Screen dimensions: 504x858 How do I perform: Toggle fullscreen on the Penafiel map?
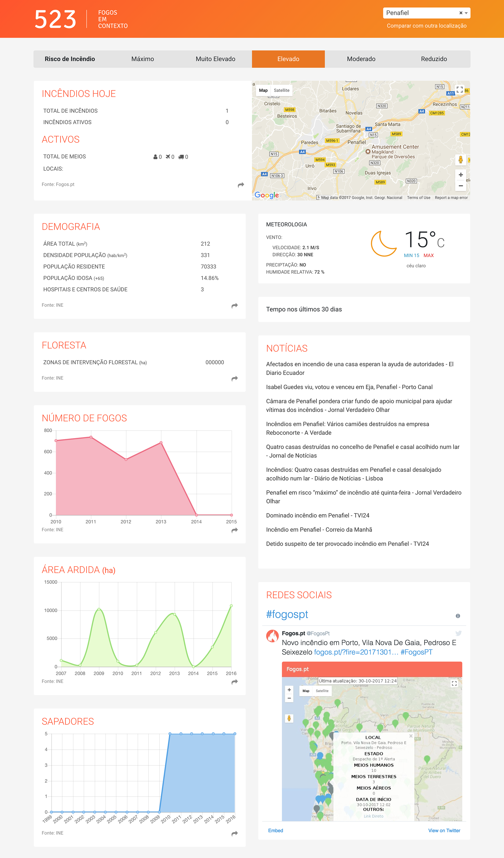tap(459, 90)
